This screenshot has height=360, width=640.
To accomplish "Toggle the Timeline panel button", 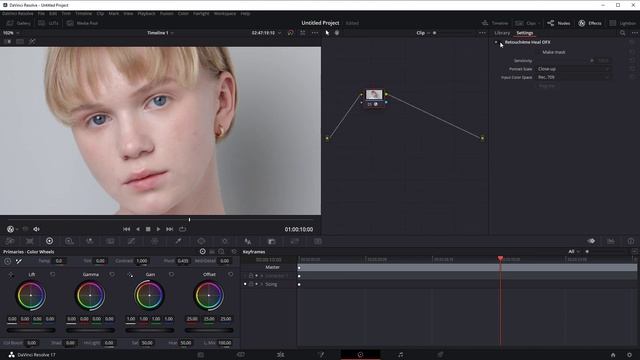I will (495, 23).
